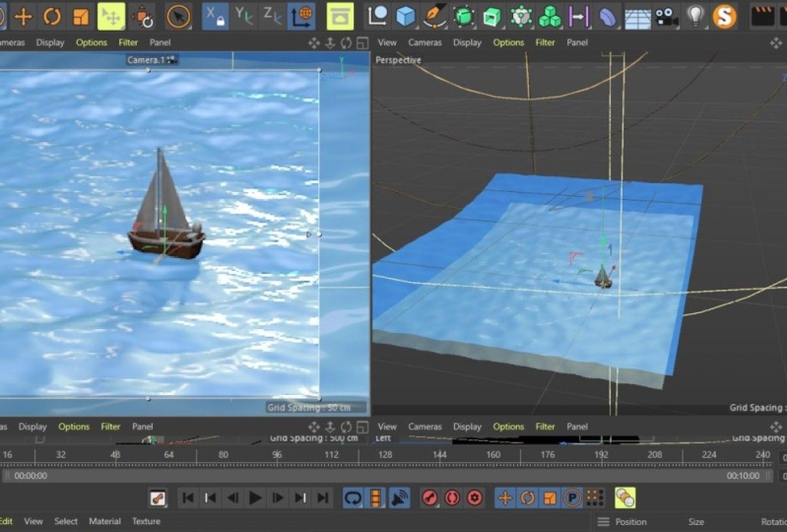
Task: Click frame 96 on the timeline ruler
Action: pos(277,455)
